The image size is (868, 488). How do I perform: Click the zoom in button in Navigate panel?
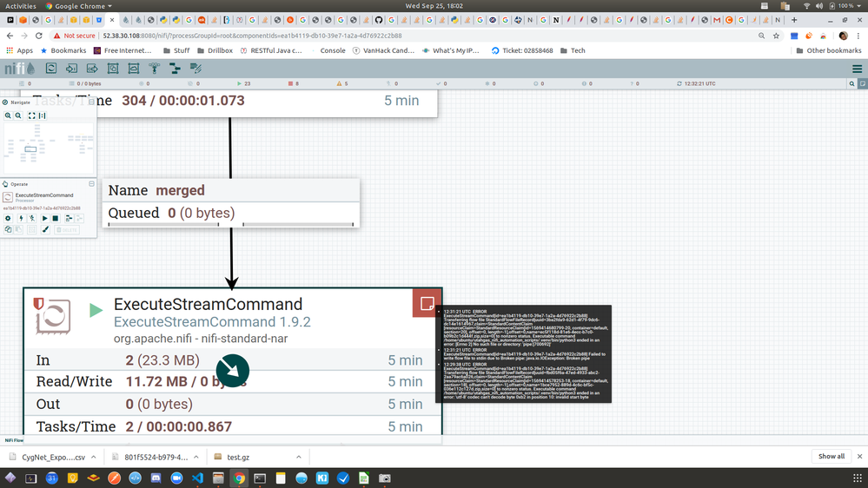coord(8,115)
